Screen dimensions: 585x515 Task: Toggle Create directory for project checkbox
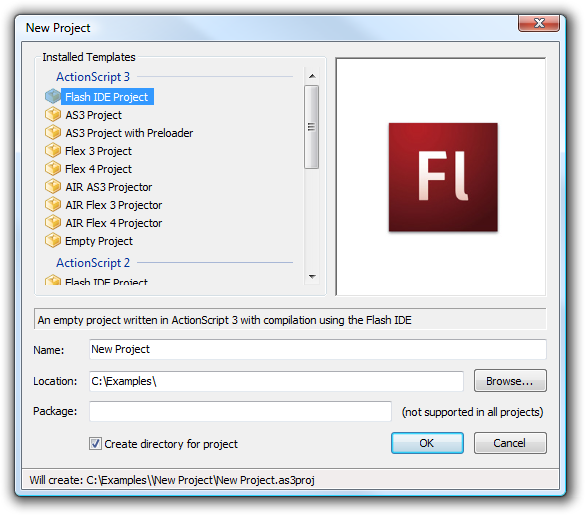[x=95, y=443]
